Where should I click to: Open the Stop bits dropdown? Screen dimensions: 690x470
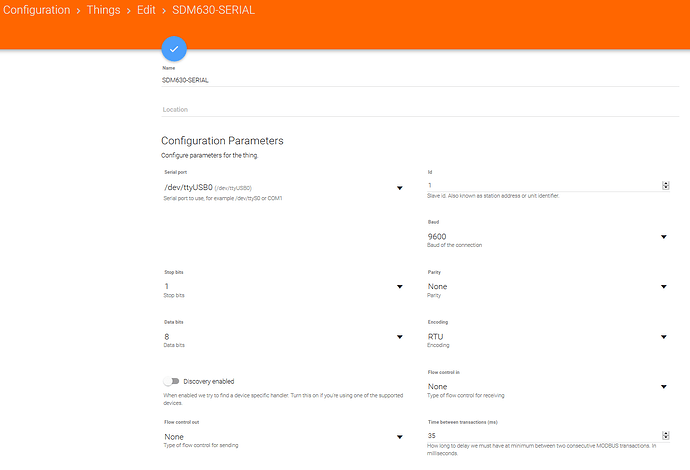(x=282, y=287)
